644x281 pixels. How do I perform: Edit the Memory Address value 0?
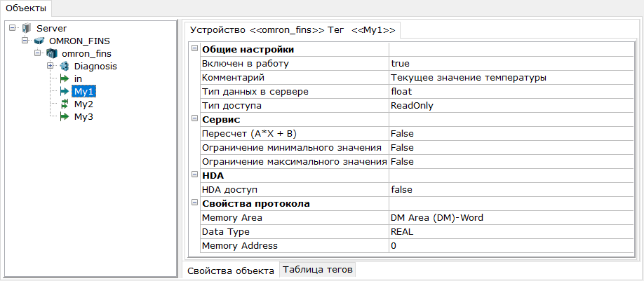coord(511,245)
